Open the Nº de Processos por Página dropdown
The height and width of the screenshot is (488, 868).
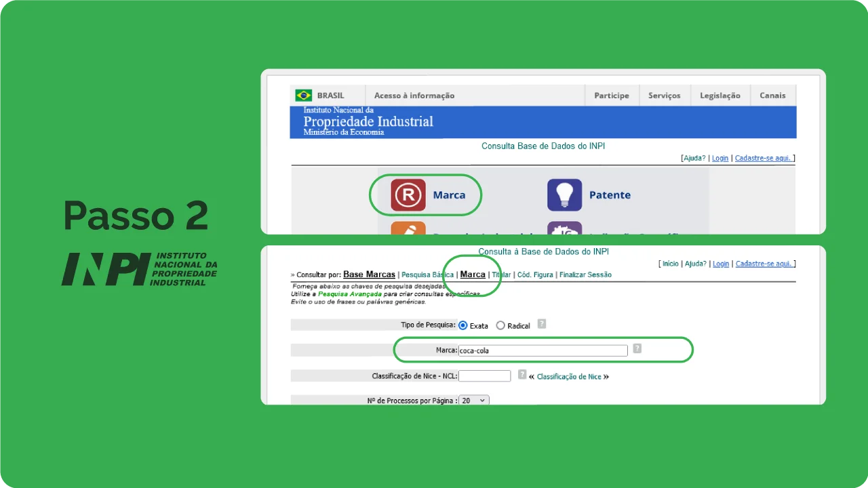[474, 401]
